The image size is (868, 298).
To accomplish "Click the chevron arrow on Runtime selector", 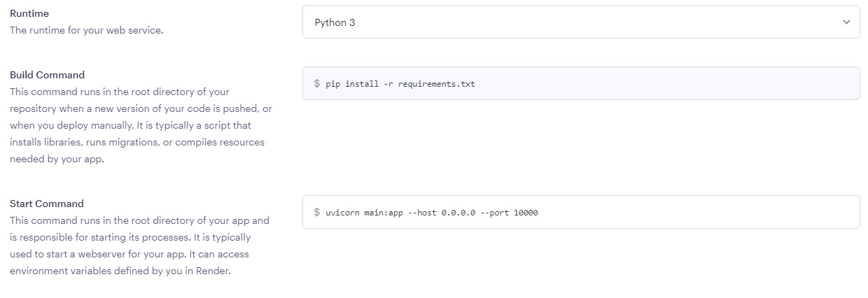I will (846, 22).
